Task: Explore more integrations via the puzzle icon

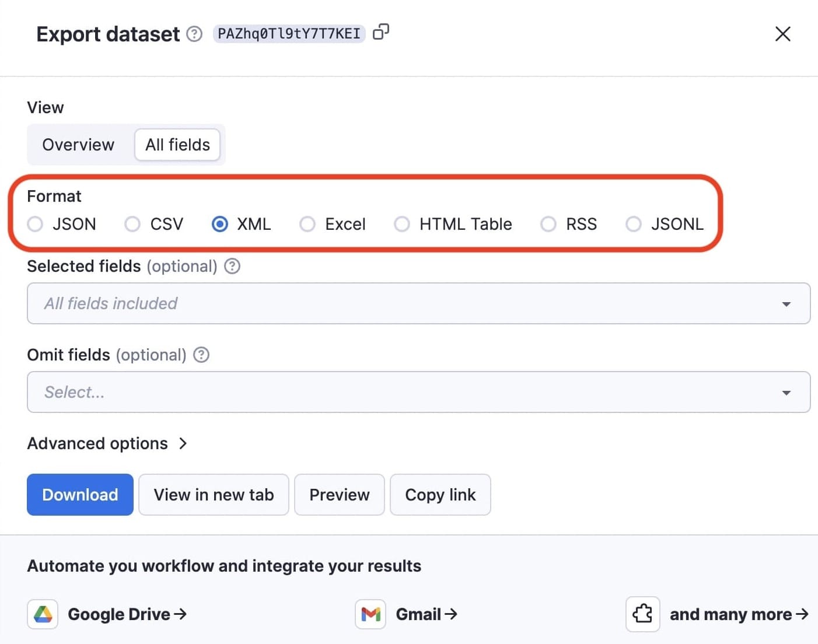Action: pos(642,614)
